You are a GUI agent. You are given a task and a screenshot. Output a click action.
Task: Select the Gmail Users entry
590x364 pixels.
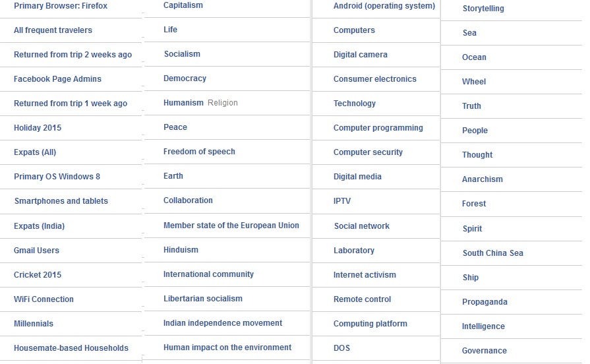(x=36, y=251)
